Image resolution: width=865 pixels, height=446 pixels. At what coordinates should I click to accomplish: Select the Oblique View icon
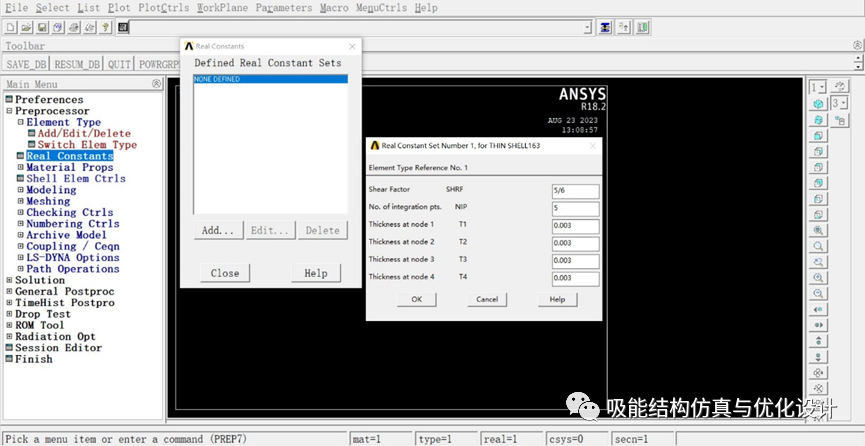(818, 120)
